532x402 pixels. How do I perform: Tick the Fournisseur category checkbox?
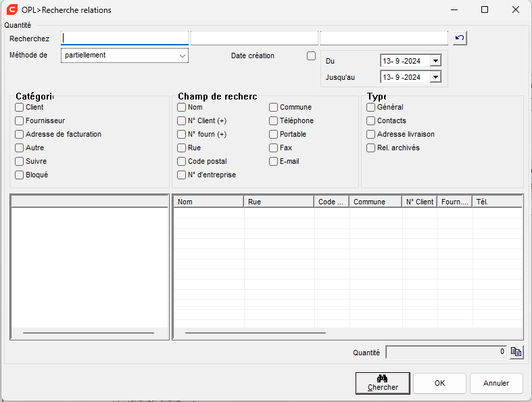point(20,121)
